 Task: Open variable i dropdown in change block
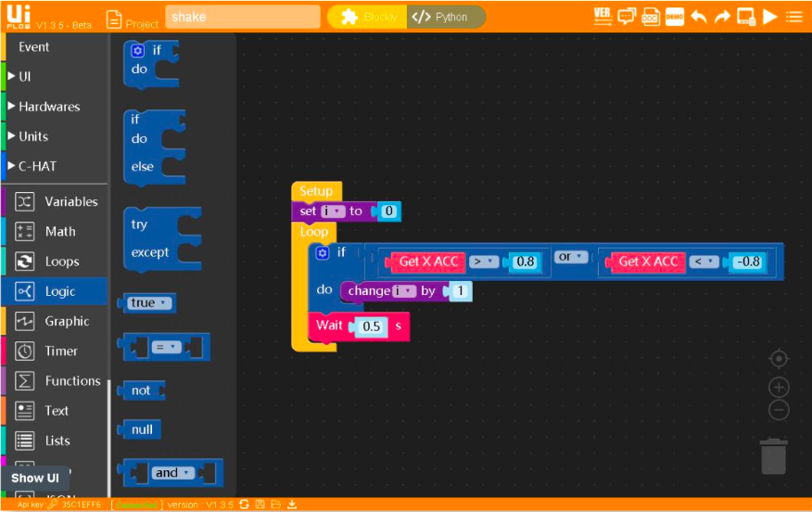[404, 291]
